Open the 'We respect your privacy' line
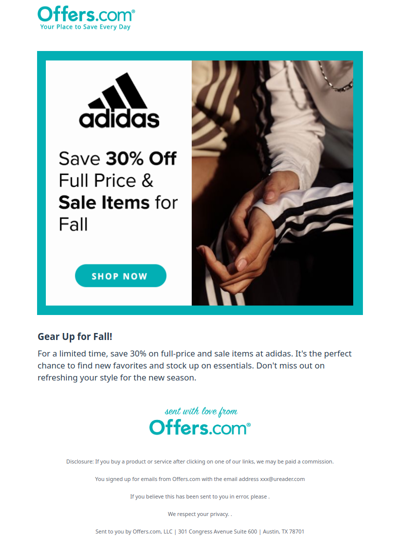 [200, 514]
